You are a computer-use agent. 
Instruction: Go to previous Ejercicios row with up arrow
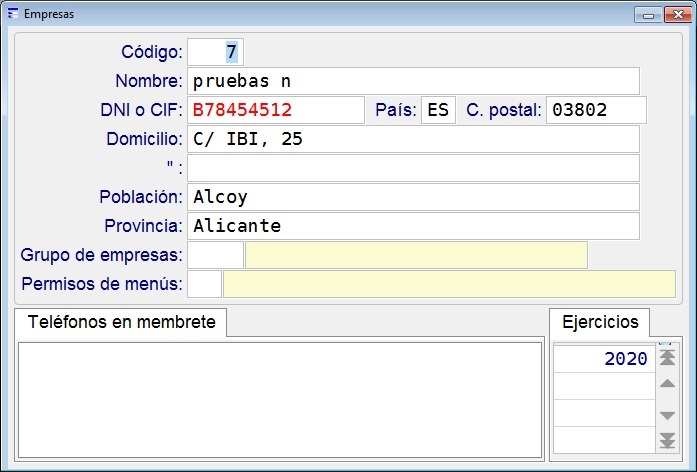coord(667,384)
